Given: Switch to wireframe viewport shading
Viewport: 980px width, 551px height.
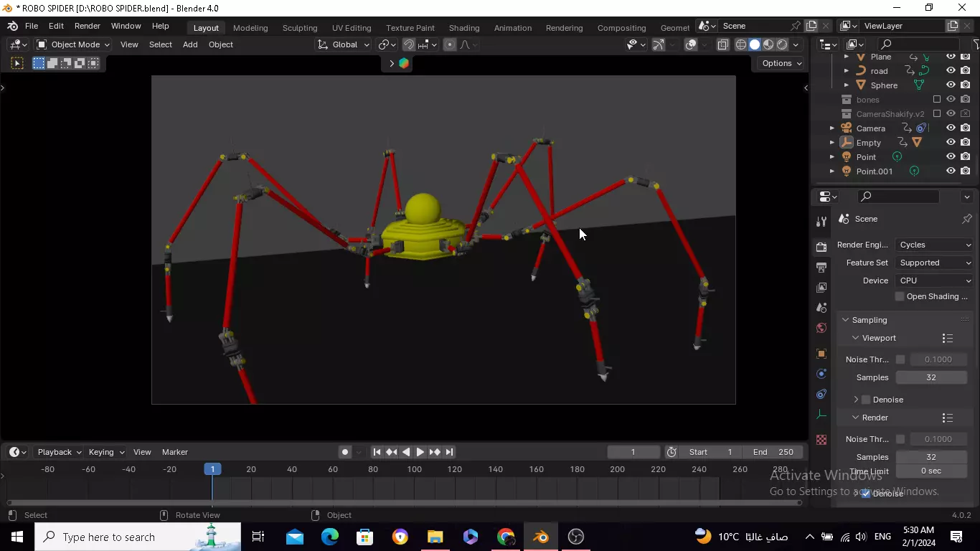Looking at the screenshot, I should 741,44.
